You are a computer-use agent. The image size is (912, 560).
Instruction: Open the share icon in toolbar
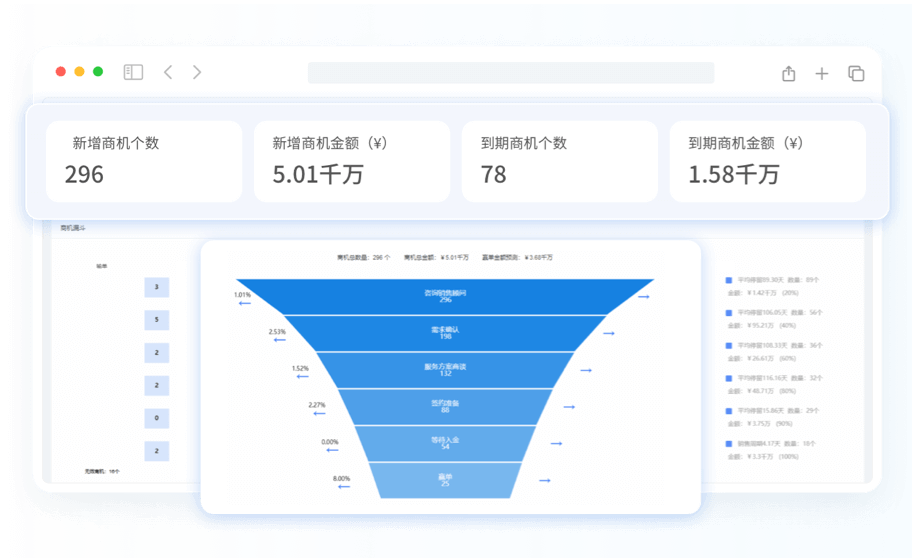click(x=788, y=73)
